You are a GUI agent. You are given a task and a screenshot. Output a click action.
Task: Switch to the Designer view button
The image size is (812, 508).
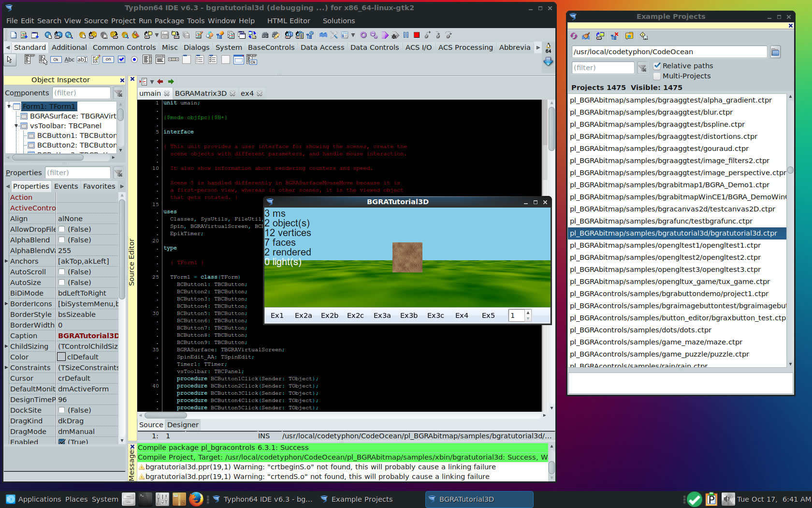tap(183, 425)
